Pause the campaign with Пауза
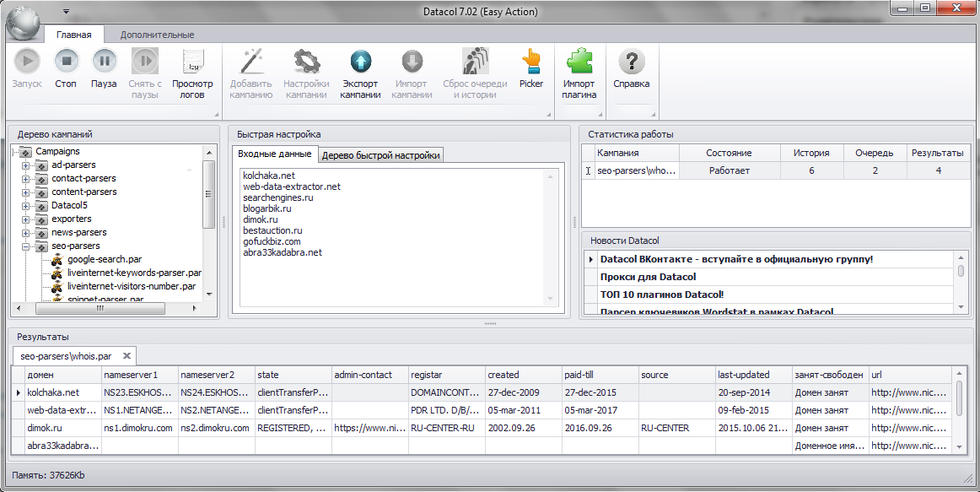 tap(104, 62)
